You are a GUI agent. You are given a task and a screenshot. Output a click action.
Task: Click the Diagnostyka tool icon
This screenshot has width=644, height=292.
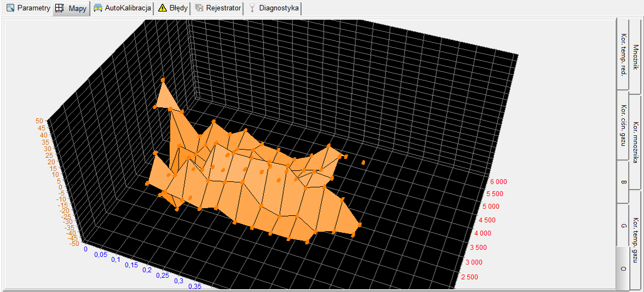[x=252, y=8]
